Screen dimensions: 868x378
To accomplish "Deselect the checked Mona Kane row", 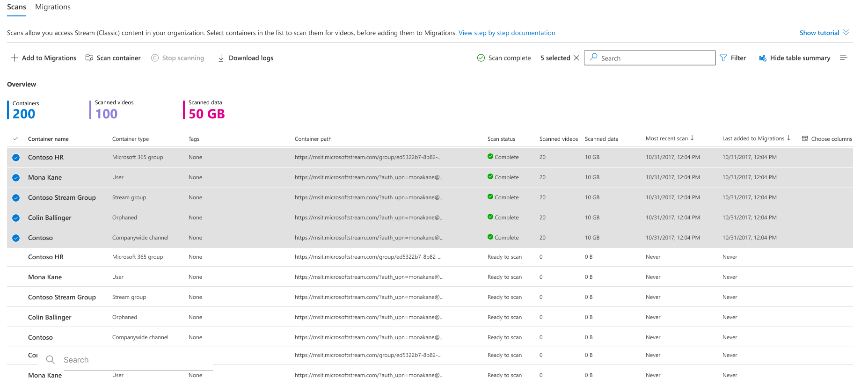I will [x=16, y=178].
